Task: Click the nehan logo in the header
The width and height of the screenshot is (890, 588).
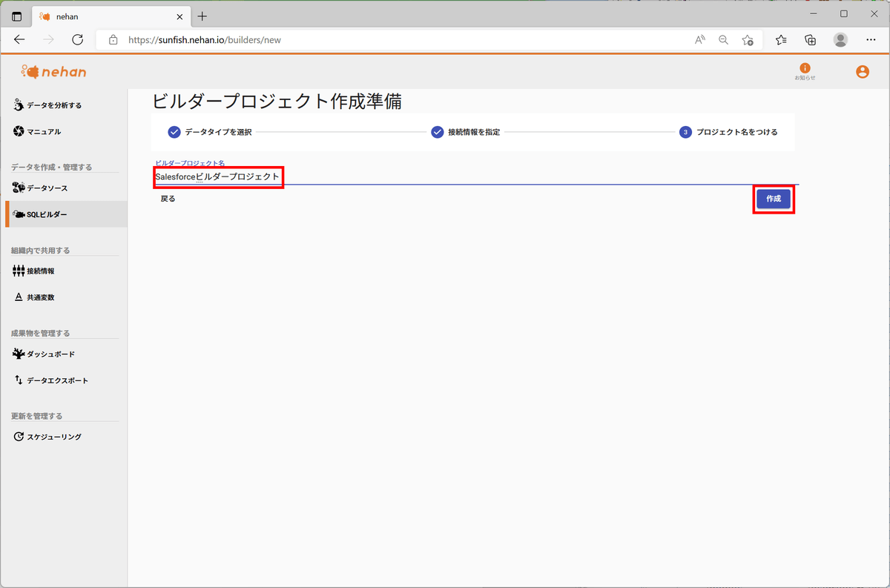Action: (x=54, y=71)
